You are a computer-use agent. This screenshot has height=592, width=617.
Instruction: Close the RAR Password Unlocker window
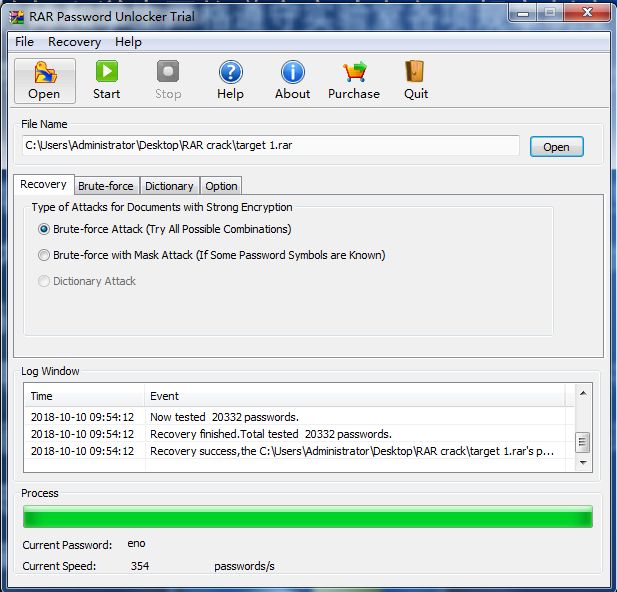pyautogui.click(x=587, y=12)
